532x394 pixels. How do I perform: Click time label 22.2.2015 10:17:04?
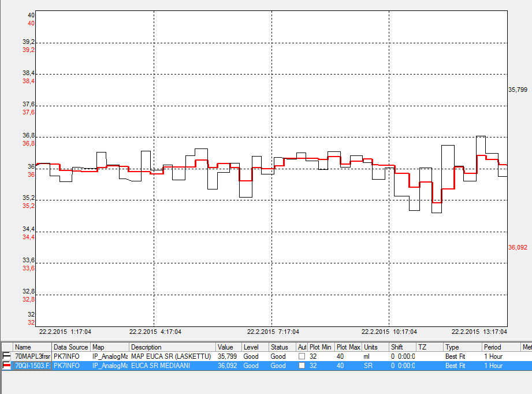pyautogui.click(x=389, y=332)
